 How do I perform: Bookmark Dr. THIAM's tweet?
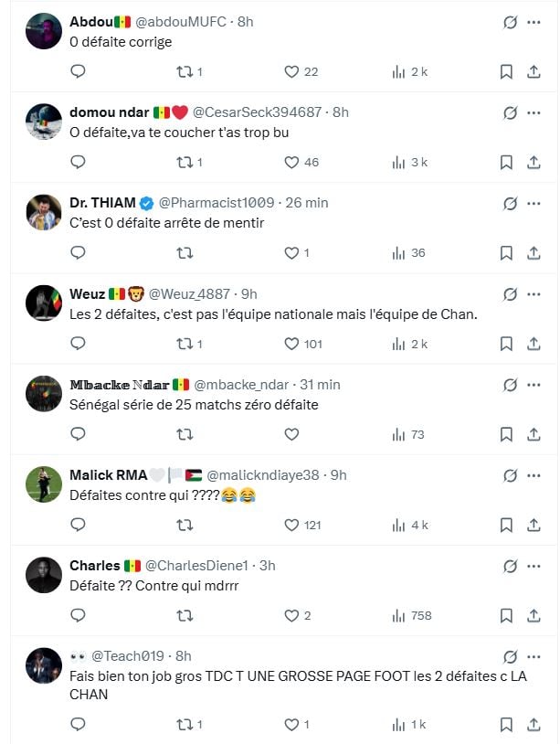[506, 252]
